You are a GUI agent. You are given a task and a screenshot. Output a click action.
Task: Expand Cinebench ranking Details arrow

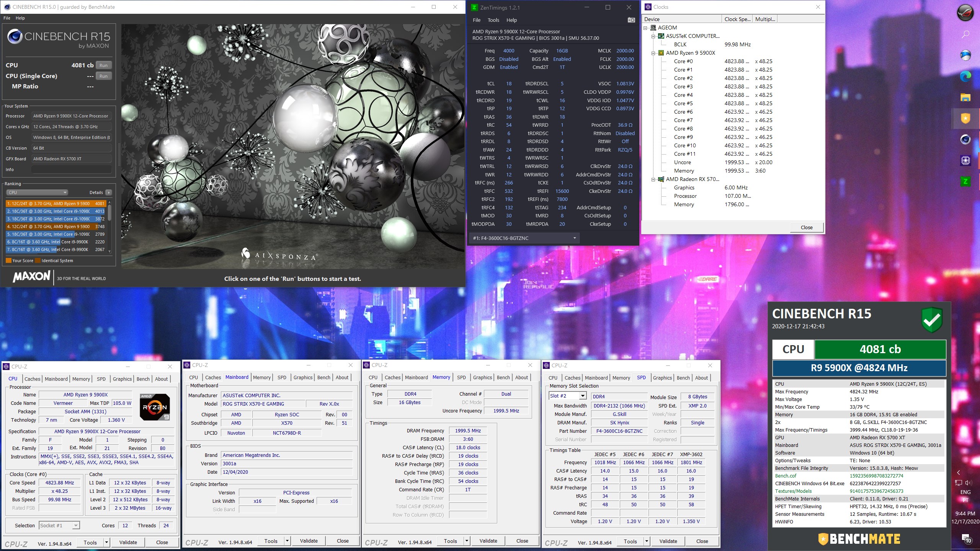pyautogui.click(x=109, y=192)
